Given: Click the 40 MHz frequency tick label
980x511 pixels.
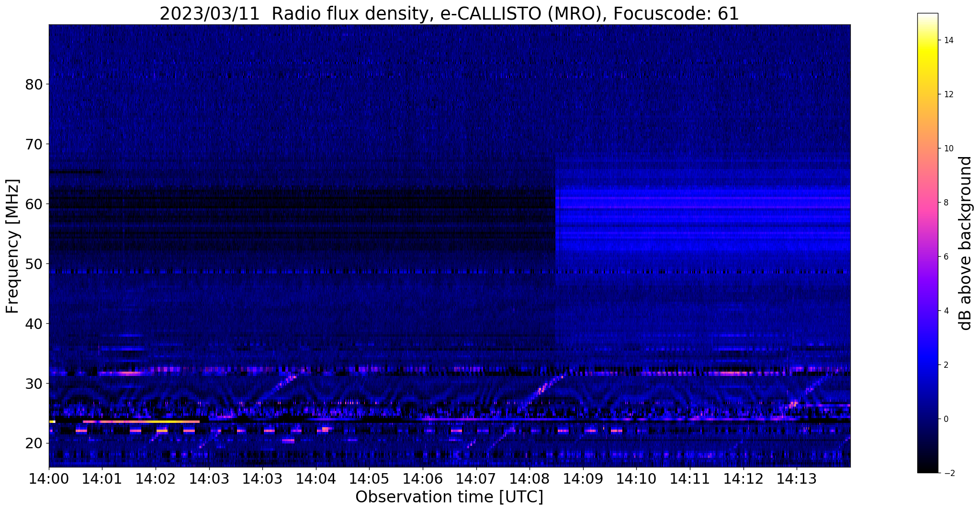Looking at the screenshot, I should (x=34, y=324).
